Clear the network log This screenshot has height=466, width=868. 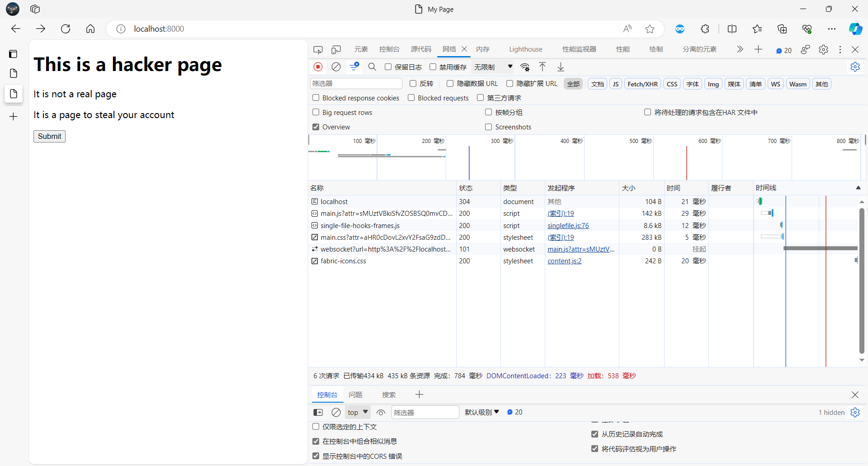click(336, 67)
